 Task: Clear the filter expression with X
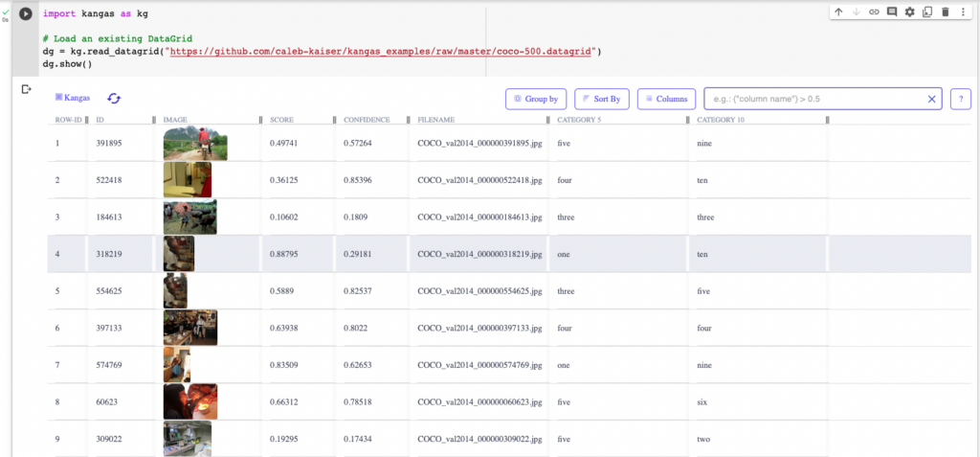pos(931,99)
